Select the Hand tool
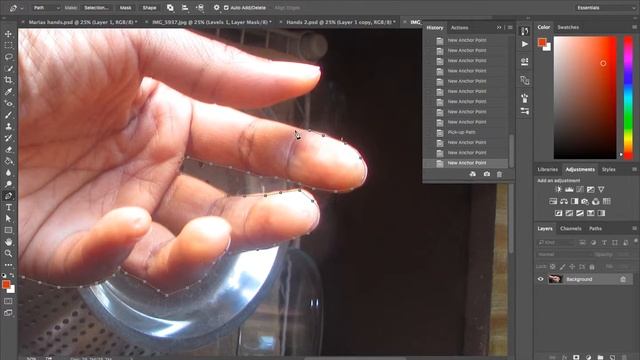Image resolution: width=640 pixels, height=360 pixels. coord(8,242)
